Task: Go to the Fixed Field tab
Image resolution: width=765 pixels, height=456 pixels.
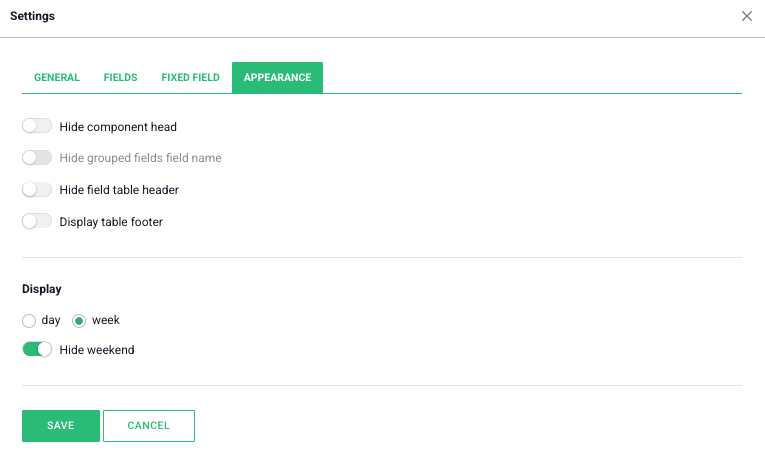Action: [x=190, y=77]
